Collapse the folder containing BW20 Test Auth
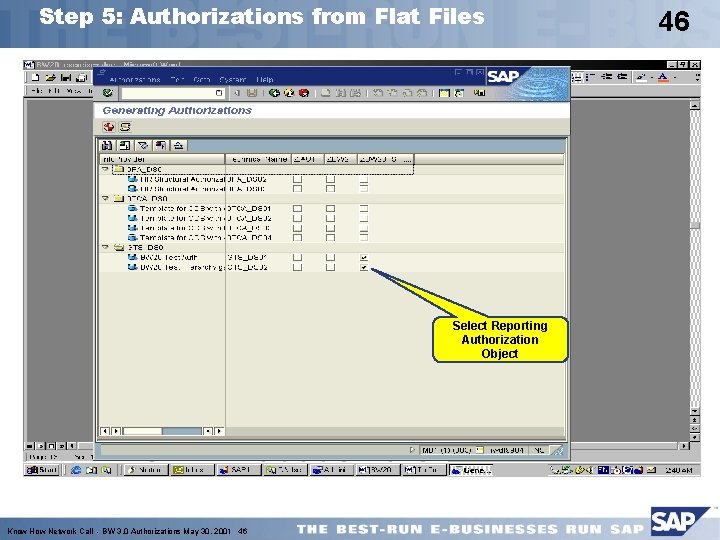 pos(105,247)
